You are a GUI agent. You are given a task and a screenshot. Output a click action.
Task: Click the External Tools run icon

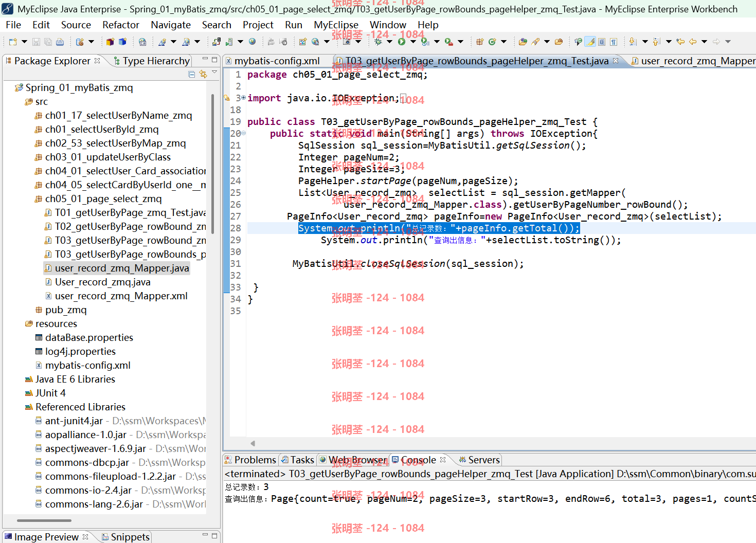(x=449, y=42)
